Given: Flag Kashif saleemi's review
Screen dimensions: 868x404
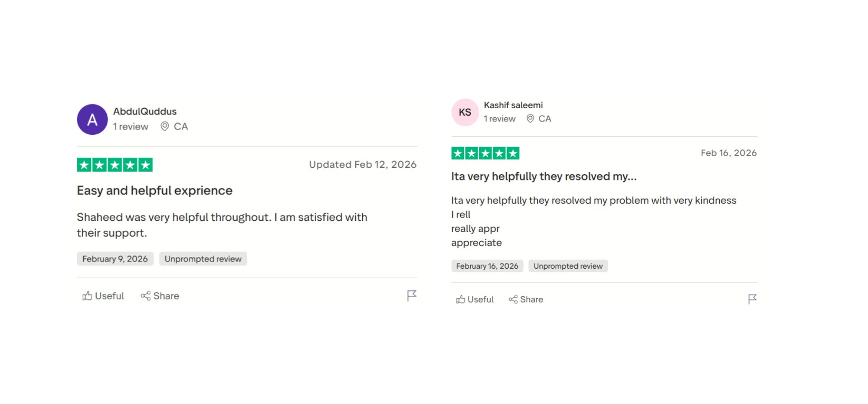Looking at the screenshot, I should click(752, 299).
